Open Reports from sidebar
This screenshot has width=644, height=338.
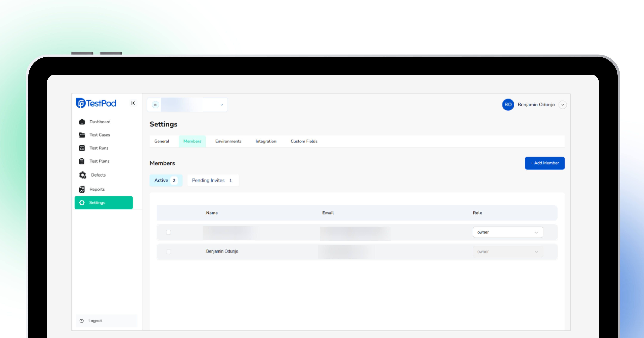coord(97,189)
